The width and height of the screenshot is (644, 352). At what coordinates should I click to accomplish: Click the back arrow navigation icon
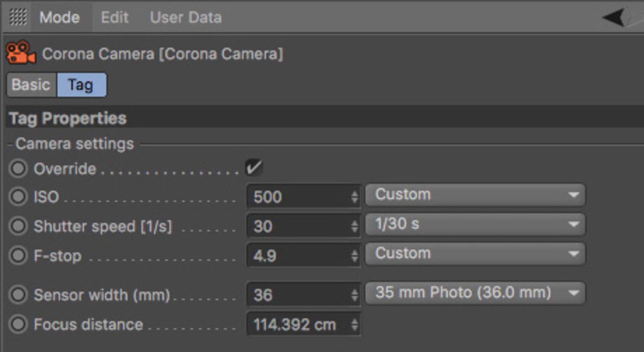613,17
